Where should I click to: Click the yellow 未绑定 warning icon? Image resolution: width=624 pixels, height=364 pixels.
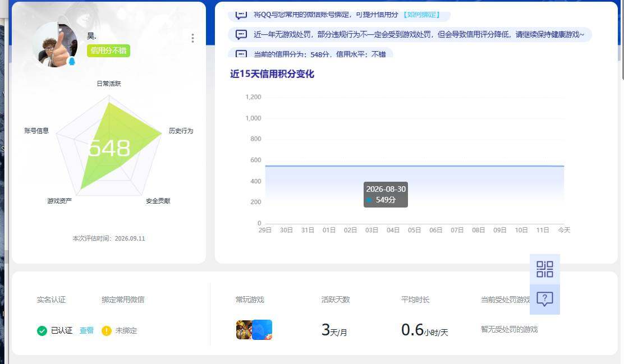[x=106, y=331]
